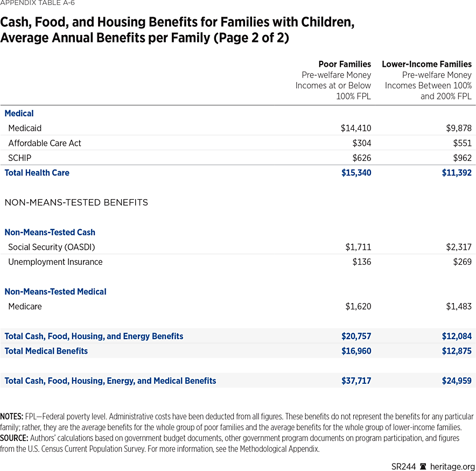The height and width of the screenshot is (471, 476).
Task: Click the Non-Means-Tested Cash heading
Action: [50, 233]
